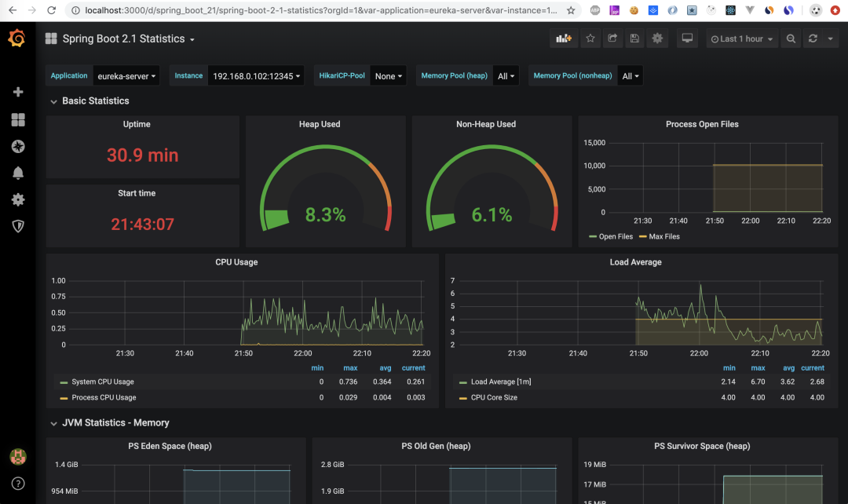Image resolution: width=848 pixels, height=504 pixels.
Task: Click the zoom out time range icon
Action: [x=791, y=39]
